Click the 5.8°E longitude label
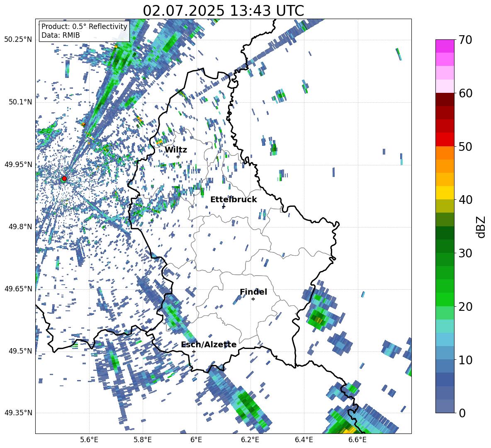491x448 pixels. [143, 440]
